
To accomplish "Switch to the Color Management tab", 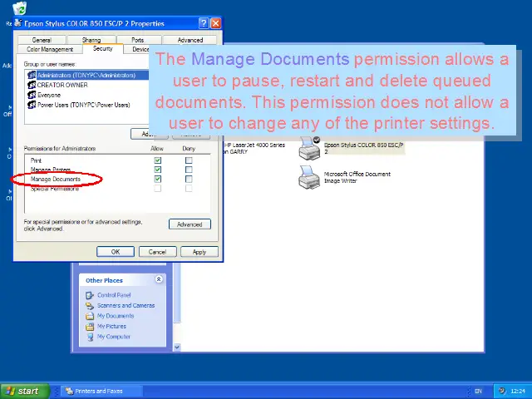I will click(50, 49).
